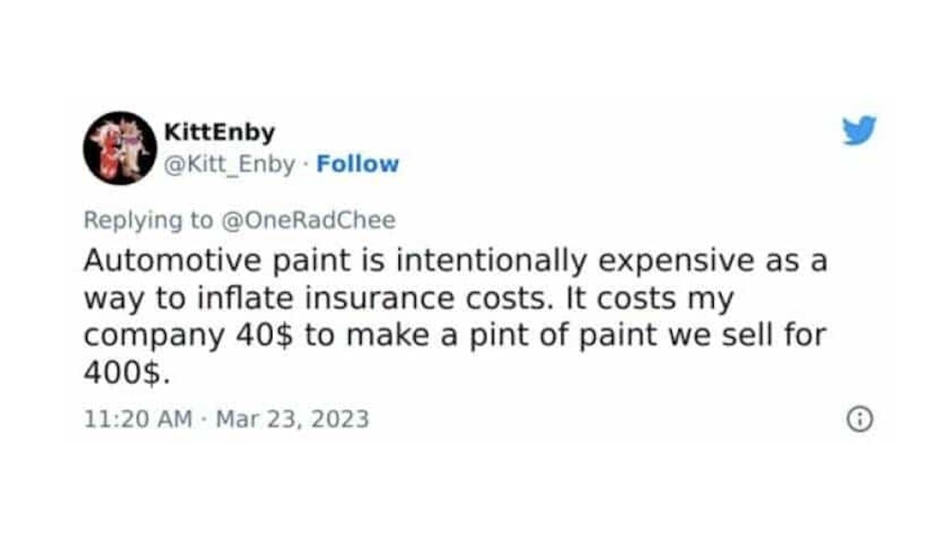Click the word "company" in the tweet

(154, 336)
